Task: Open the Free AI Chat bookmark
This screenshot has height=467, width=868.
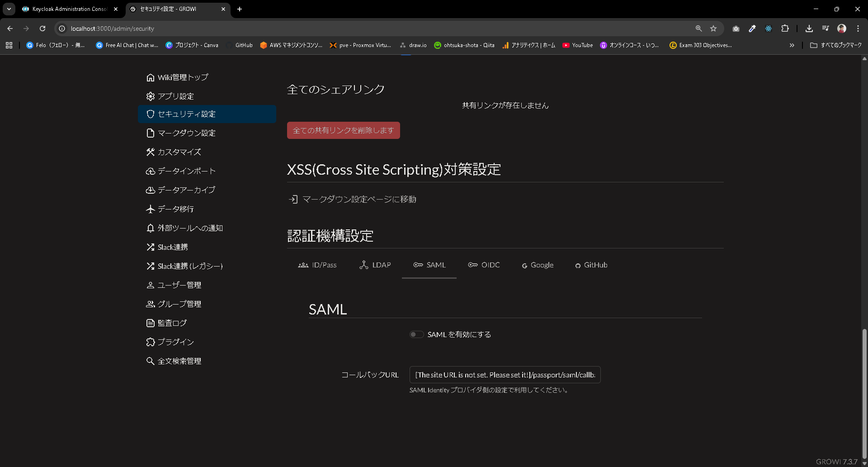Action: pos(127,45)
